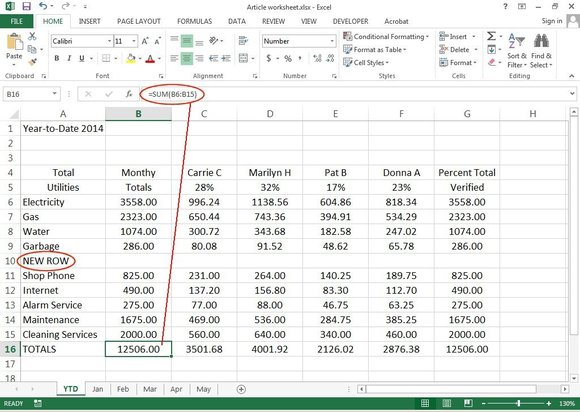Click the Cell Styles button
The image size is (580, 412).
[366, 63]
